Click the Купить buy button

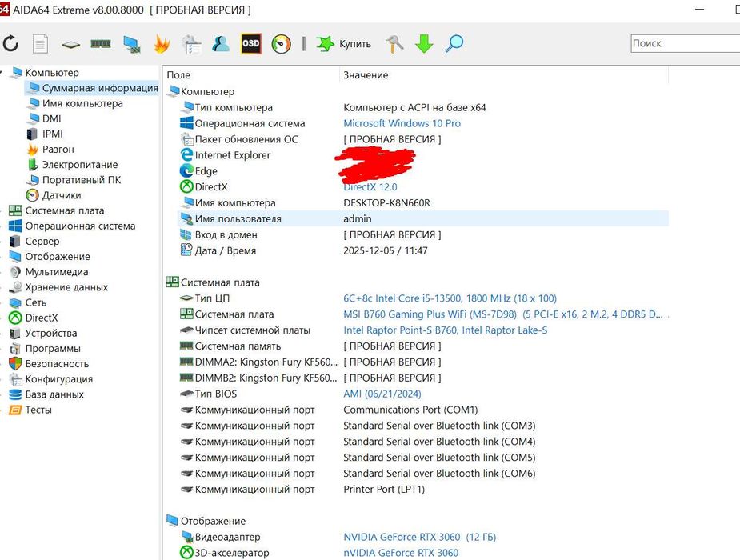click(343, 44)
